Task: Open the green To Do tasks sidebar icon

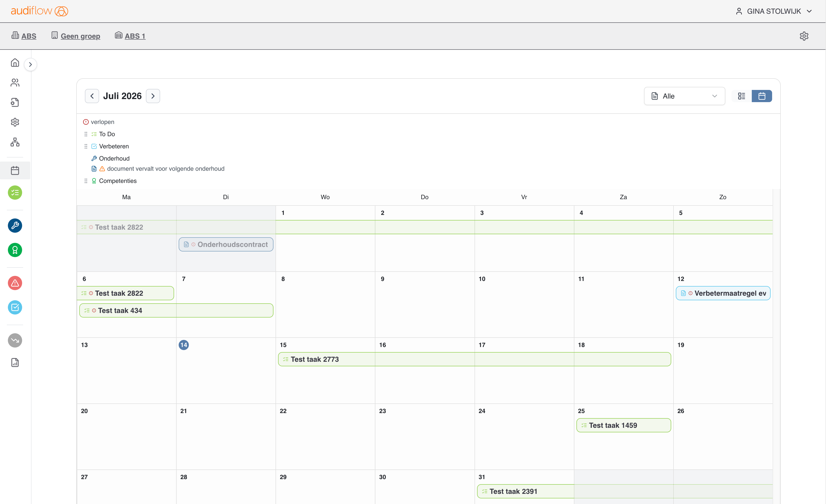Action: (15, 193)
